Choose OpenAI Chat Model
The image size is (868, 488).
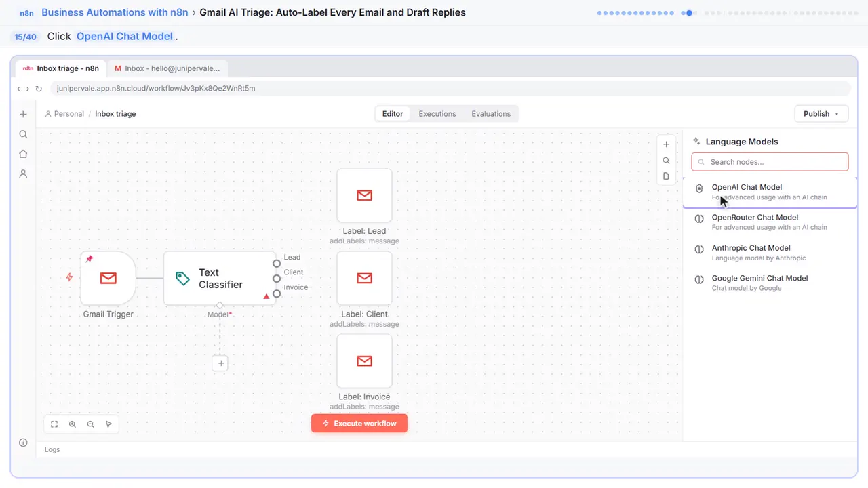click(770, 192)
